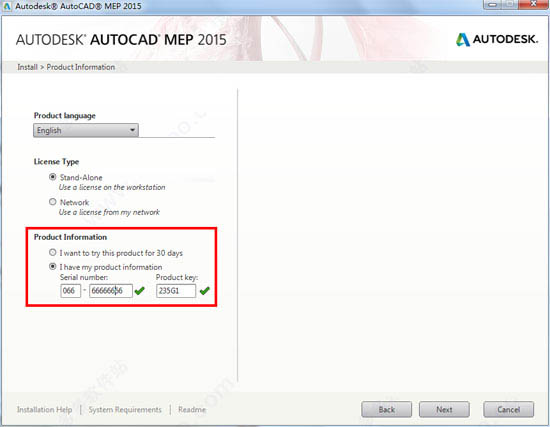
Task: Select Network license type
Action: point(53,202)
